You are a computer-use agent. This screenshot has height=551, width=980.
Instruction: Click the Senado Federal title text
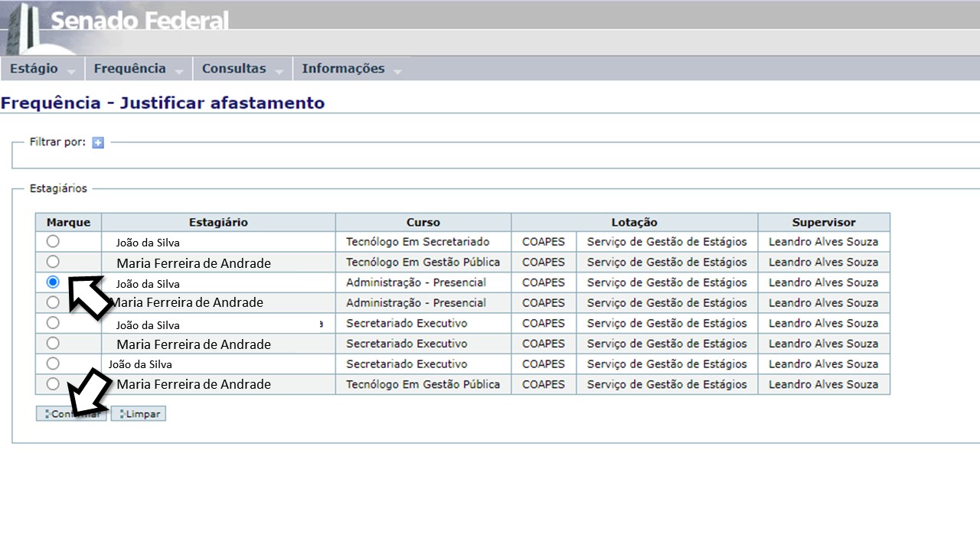tap(139, 21)
